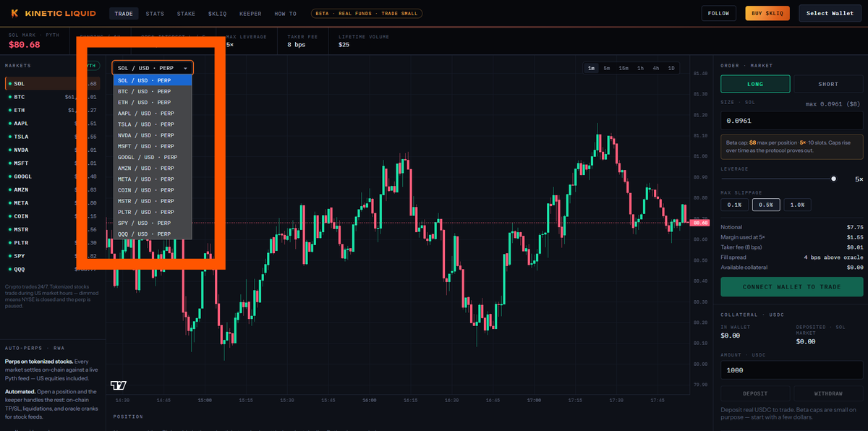868x431 pixels.
Task: Choose COIN / USD · PERP option
Action: (x=153, y=190)
